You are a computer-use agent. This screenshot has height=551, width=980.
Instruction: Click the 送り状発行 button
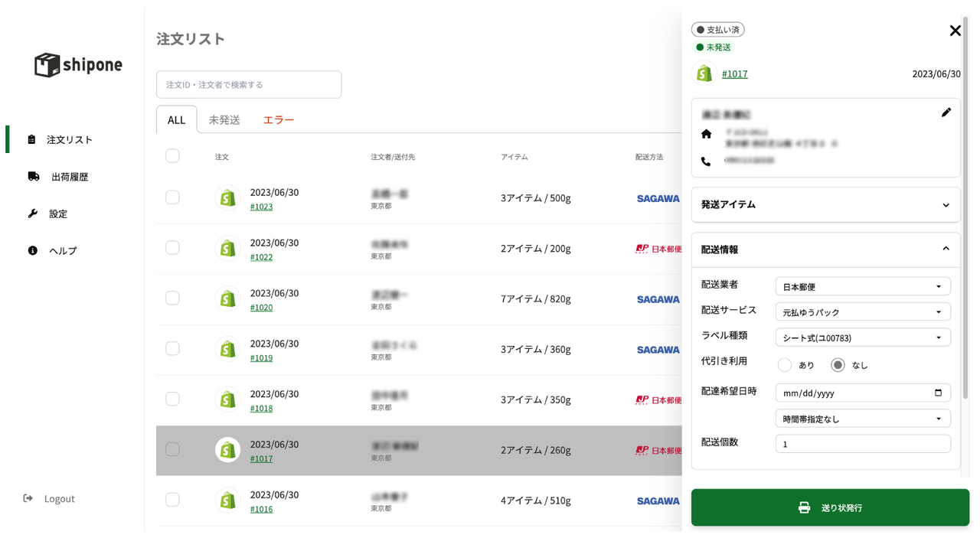(x=830, y=507)
